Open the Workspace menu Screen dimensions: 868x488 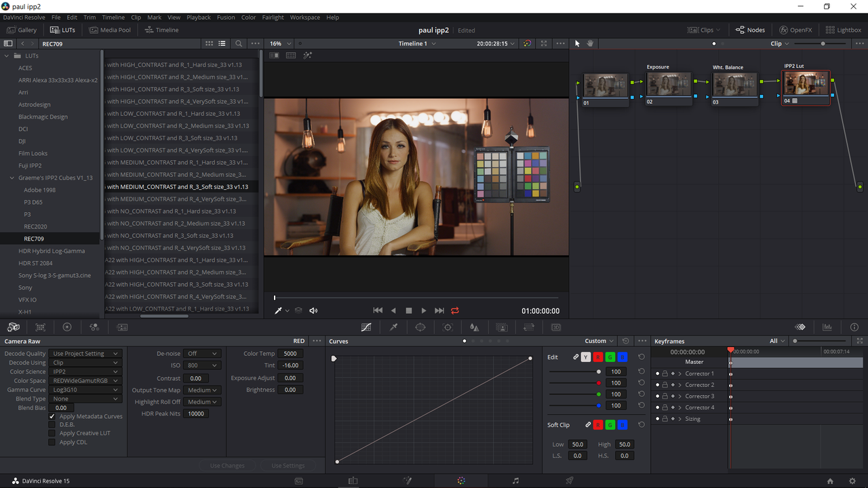(305, 18)
